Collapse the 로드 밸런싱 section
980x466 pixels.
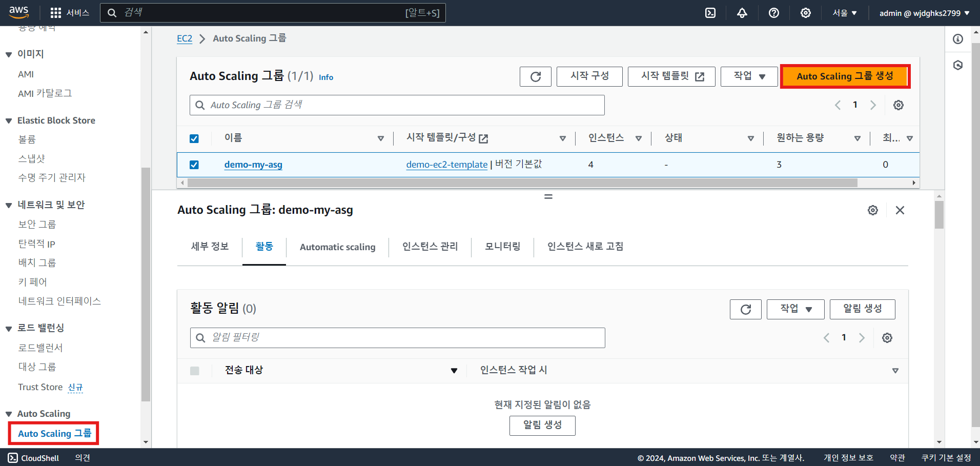[x=9, y=329]
